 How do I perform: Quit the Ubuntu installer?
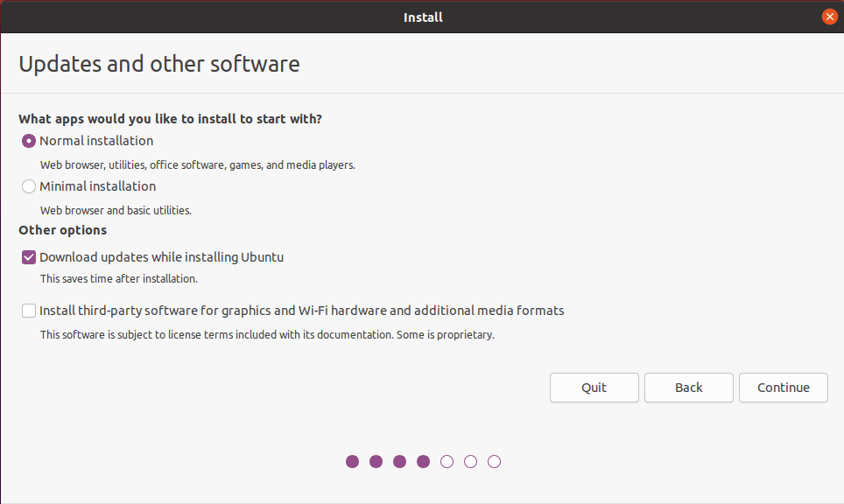(594, 387)
